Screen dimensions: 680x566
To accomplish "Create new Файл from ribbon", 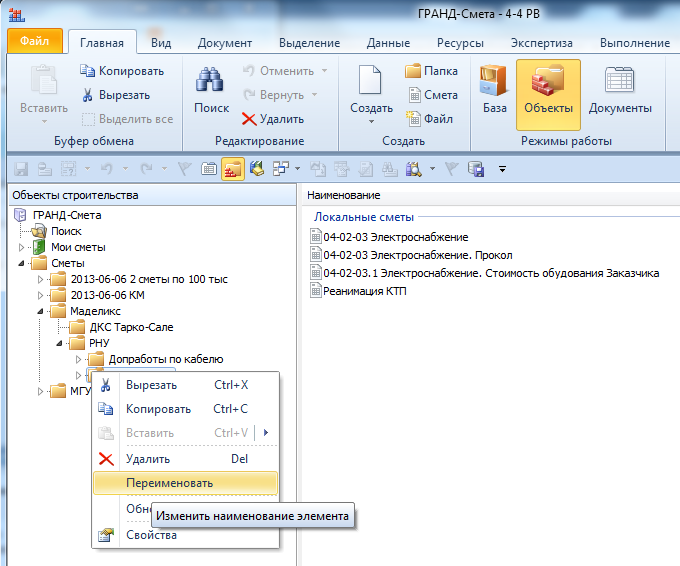I will tap(429, 118).
